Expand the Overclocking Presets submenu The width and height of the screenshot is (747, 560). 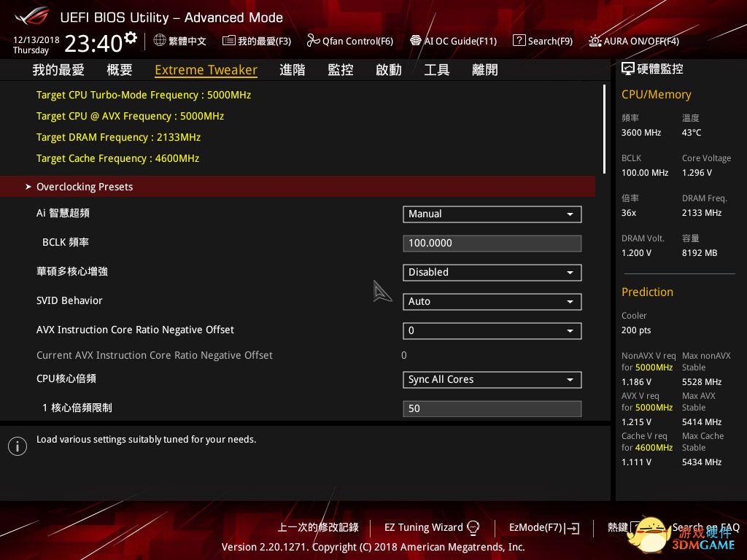tap(85, 187)
